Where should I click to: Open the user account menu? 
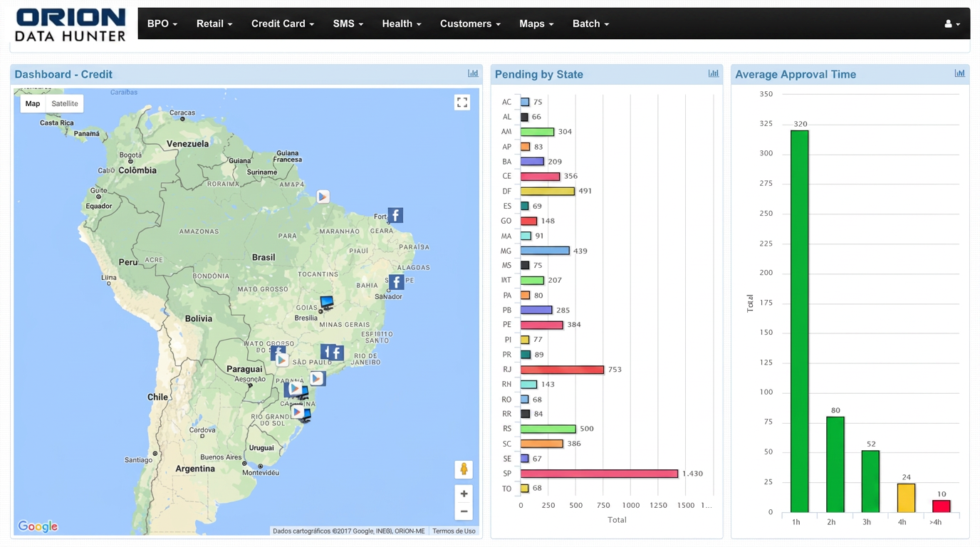pyautogui.click(x=952, y=24)
